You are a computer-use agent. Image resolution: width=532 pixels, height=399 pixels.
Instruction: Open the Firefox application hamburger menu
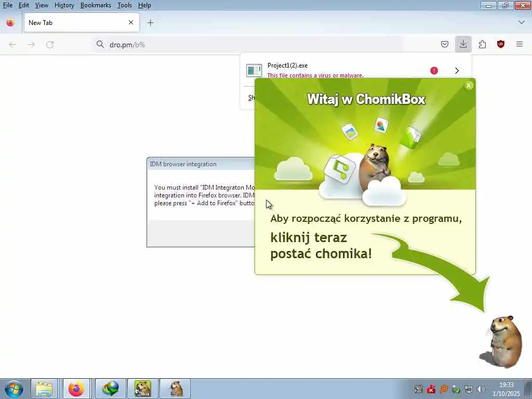pyautogui.click(x=520, y=45)
